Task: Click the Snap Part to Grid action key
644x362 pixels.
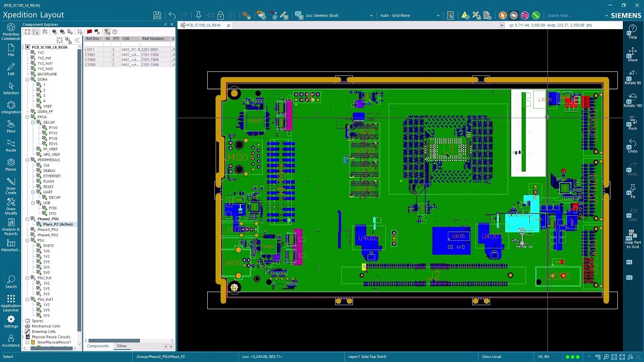Action: point(632,239)
